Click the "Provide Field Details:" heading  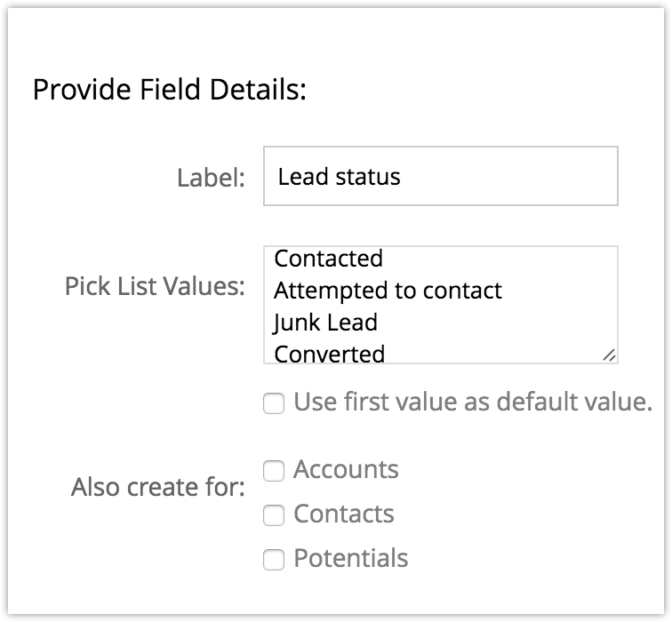[169, 92]
